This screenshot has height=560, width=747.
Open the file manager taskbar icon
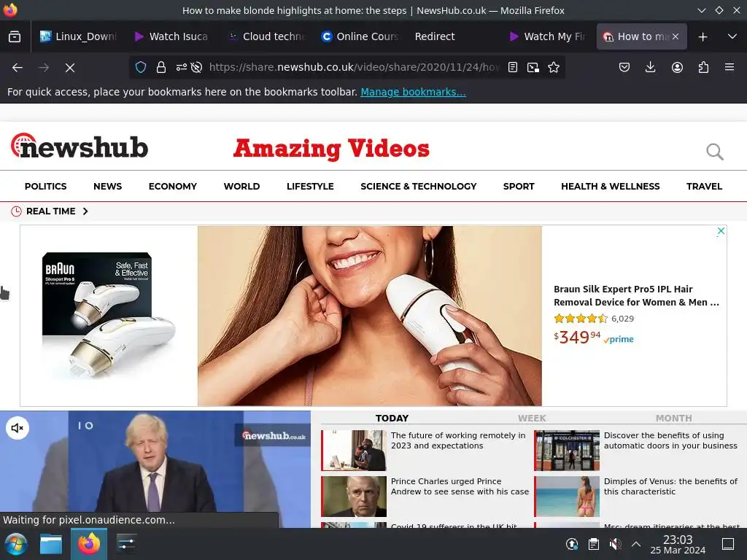coord(51,544)
